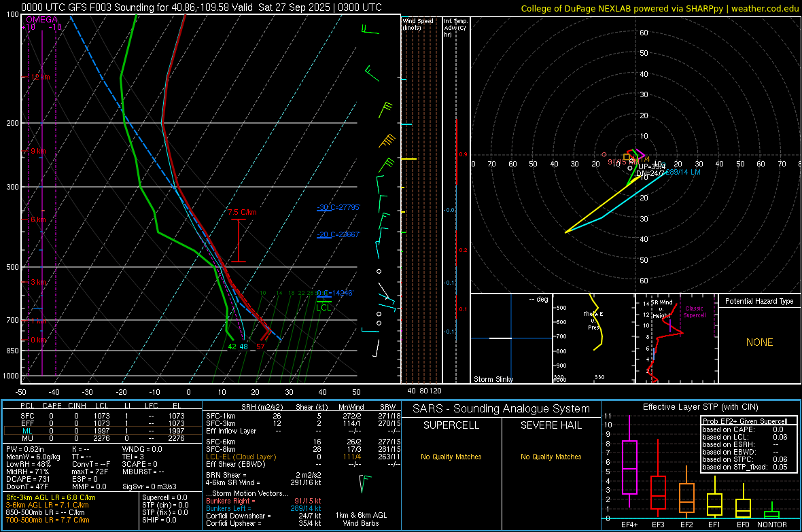Click the magenta EF4+ box plot
The image size is (802, 532).
point(629,462)
